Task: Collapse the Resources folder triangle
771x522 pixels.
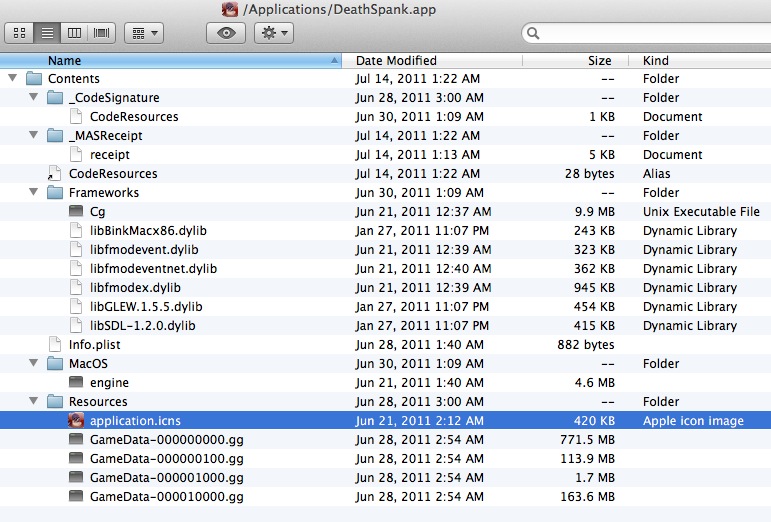Action: [x=33, y=401]
